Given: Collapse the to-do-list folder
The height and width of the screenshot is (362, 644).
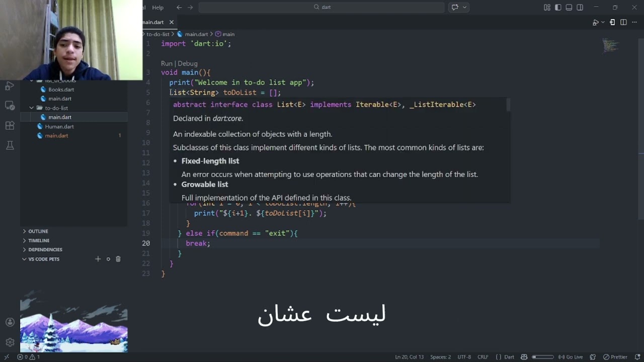Looking at the screenshot, I should [x=73, y=108].
